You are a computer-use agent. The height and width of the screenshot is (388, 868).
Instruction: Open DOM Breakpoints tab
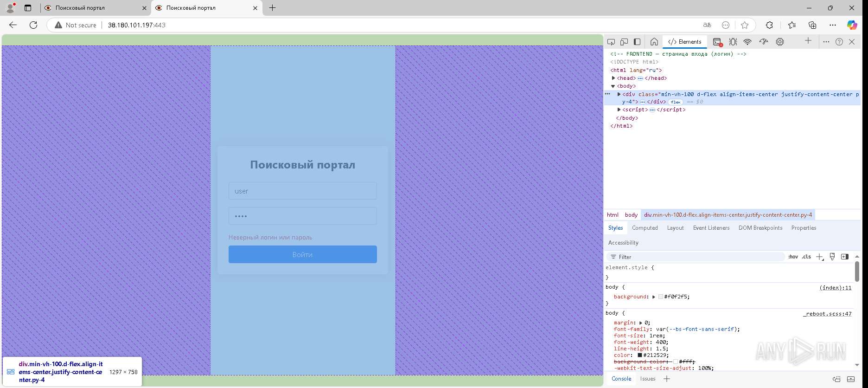[760, 228]
